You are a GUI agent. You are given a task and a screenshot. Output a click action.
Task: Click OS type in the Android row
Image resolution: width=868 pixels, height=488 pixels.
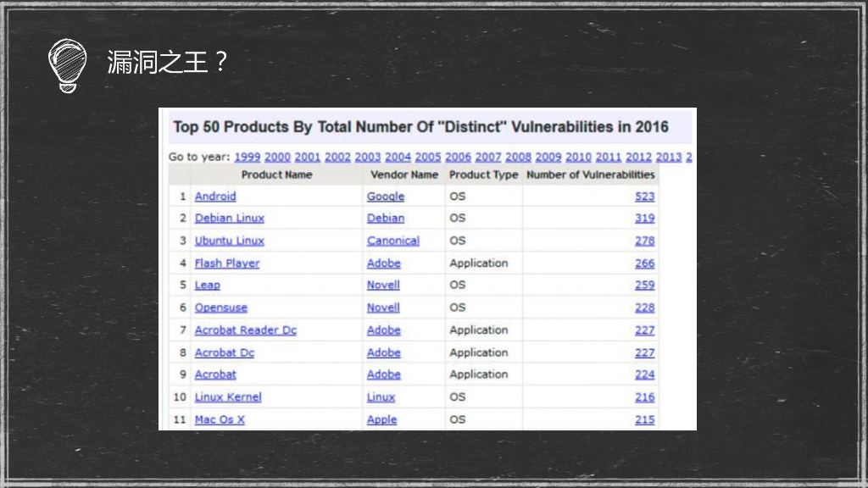(457, 197)
